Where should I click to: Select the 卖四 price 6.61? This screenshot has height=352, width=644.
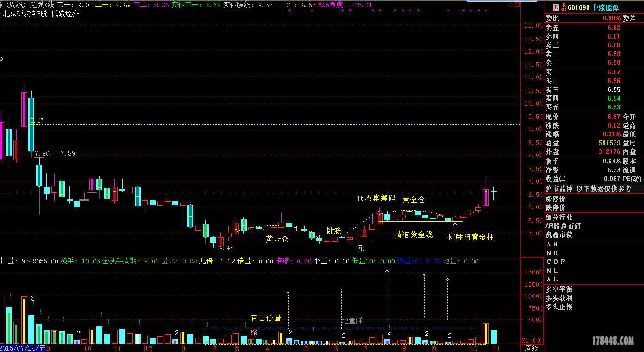click(614, 36)
